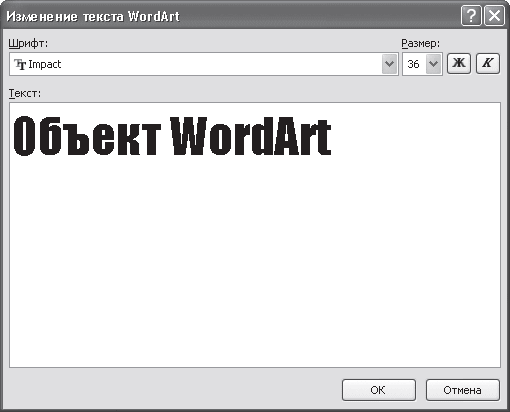Confirm changes with the ОК button
Screen dimensions: 510x412
click(x=379, y=390)
